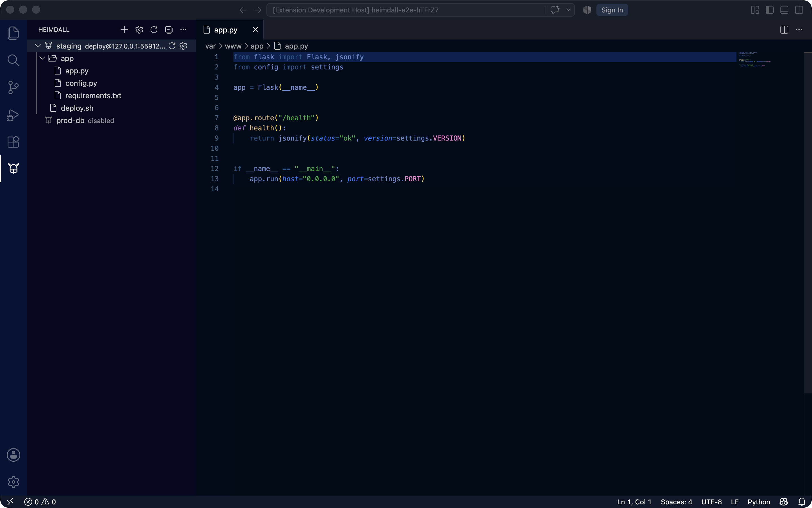Change line ending via LF
The height and width of the screenshot is (508, 812).
tap(735, 502)
